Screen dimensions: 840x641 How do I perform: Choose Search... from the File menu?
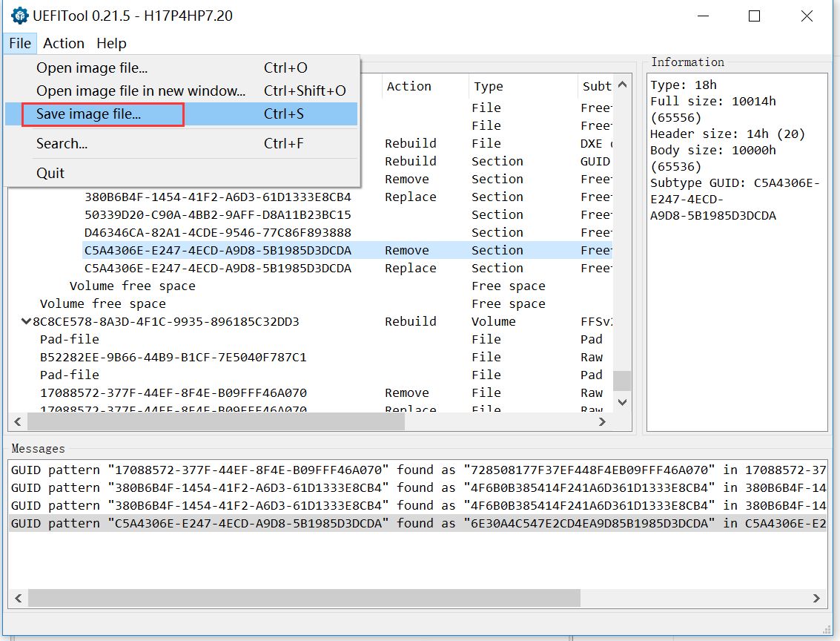(x=181, y=144)
